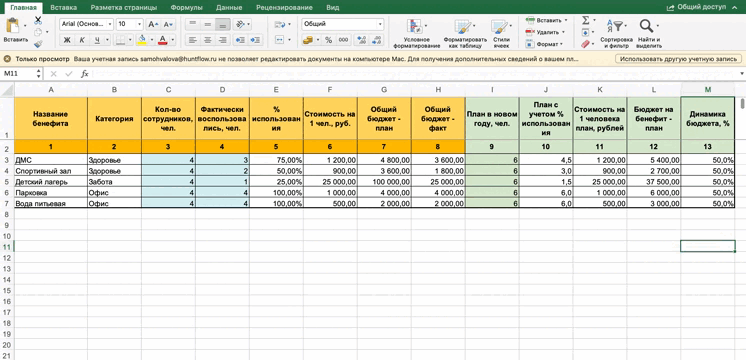
Task: Align text to the top of the cell
Action: 192,24
